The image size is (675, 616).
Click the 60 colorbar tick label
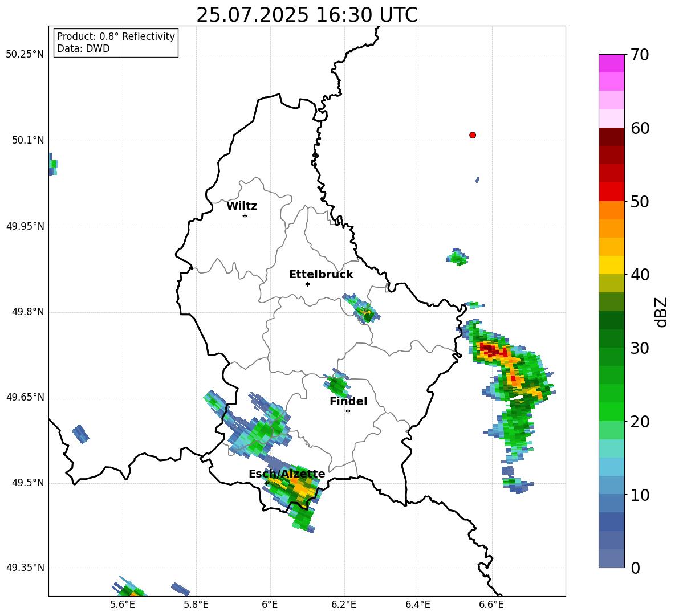640,128
